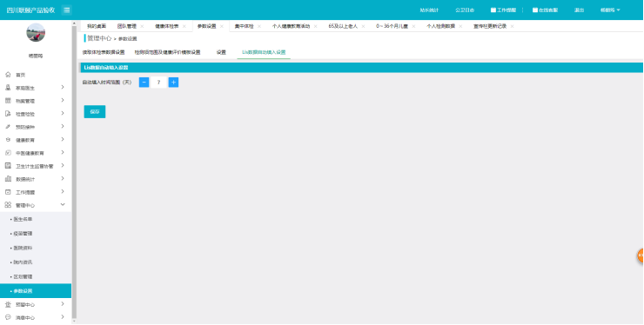Click 管理中心 in the breadcrumb
Image resolution: width=644 pixels, height=325 pixels.
point(99,38)
